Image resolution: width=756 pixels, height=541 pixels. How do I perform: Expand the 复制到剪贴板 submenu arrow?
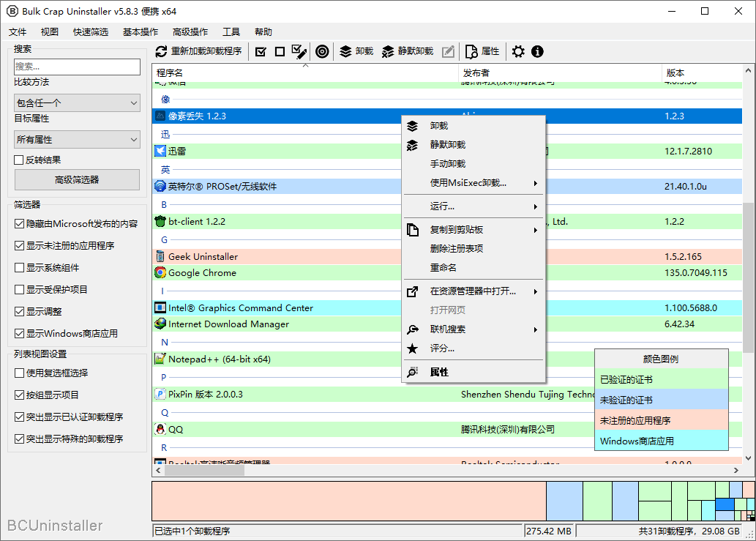[535, 231]
